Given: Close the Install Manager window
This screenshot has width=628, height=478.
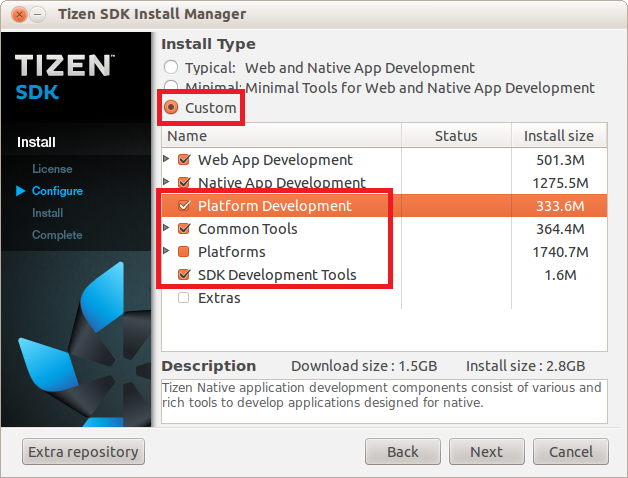Looking at the screenshot, I should (19, 15).
